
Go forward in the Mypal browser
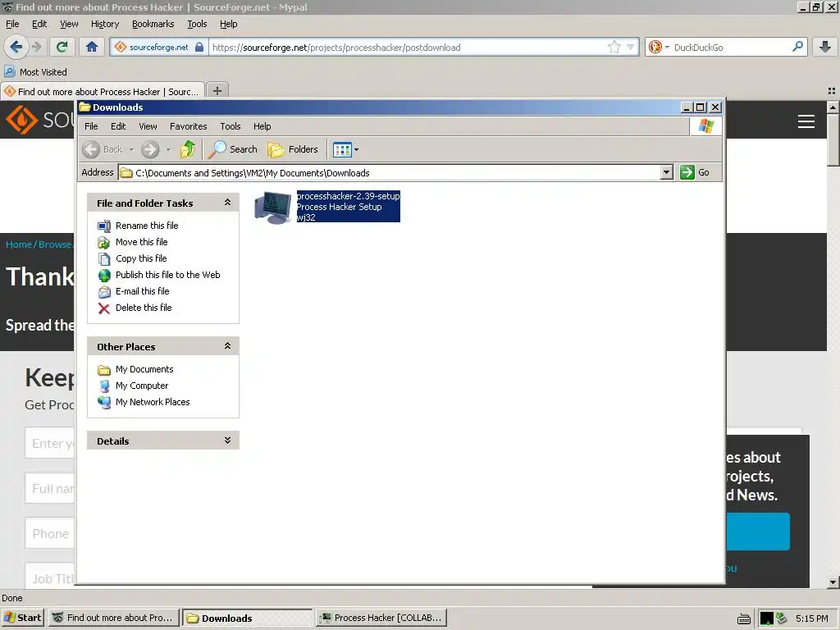pos(36,47)
